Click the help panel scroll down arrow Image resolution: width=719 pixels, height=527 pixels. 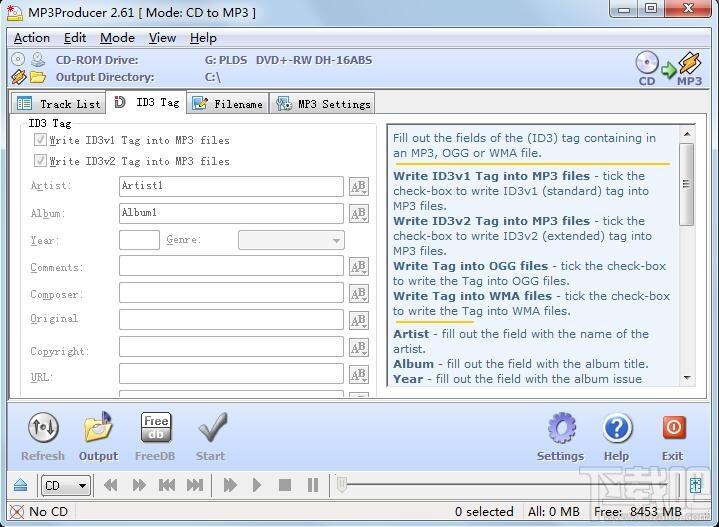686,378
